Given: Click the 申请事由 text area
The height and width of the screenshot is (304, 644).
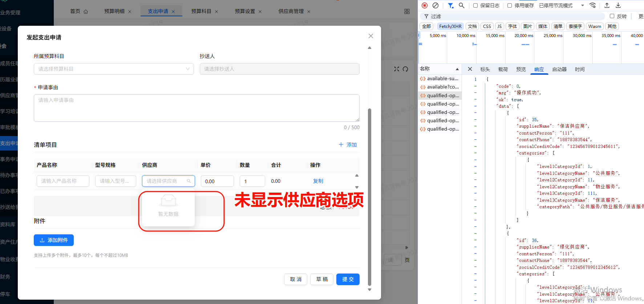Looking at the screenshot, I should [197, 108].
